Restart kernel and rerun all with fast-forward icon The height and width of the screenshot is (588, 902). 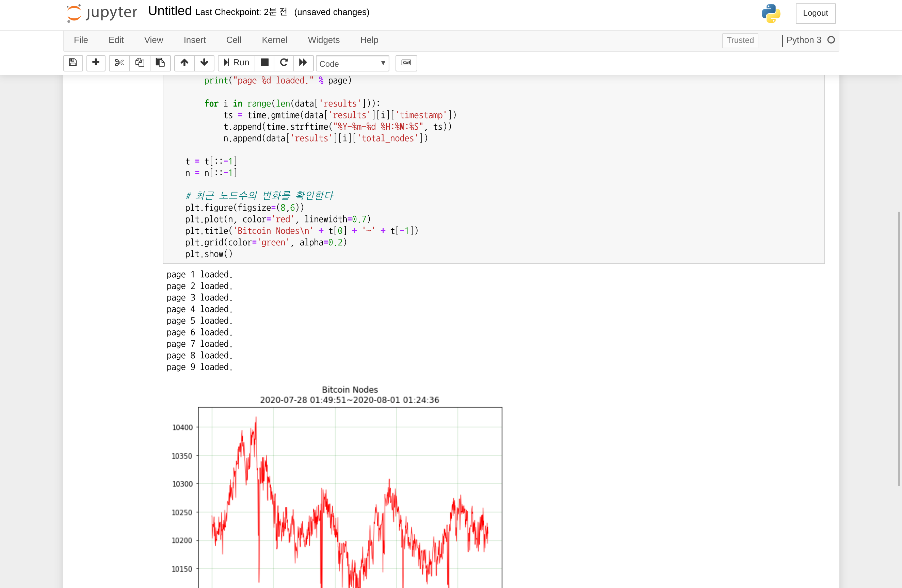[x=303, y=63]
